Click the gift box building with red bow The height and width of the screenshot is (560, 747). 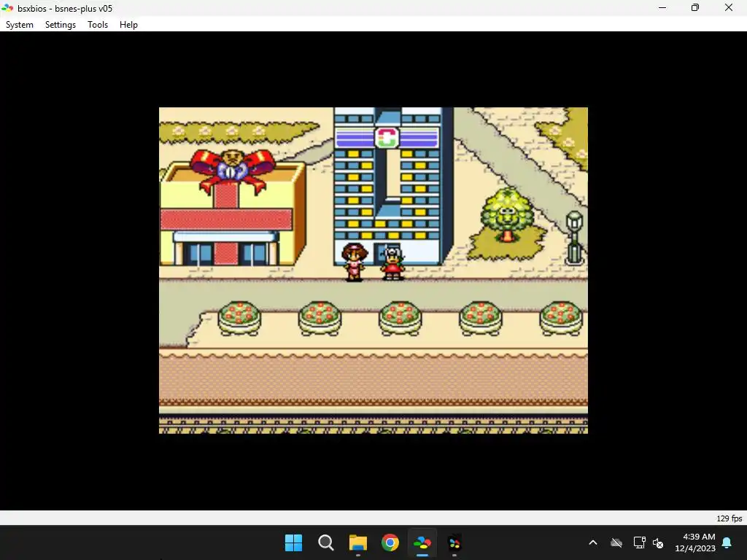point(233,208)
